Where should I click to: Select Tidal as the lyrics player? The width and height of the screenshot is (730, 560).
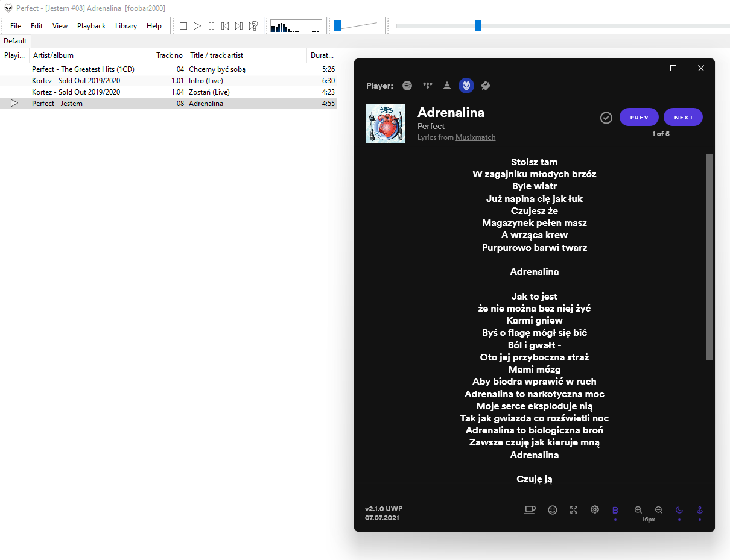click(x=428, y=86)
